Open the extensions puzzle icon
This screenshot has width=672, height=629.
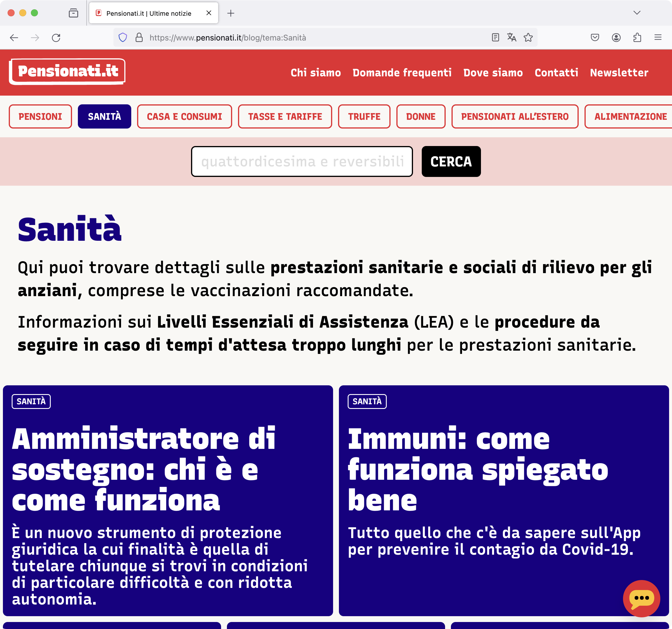637,38
